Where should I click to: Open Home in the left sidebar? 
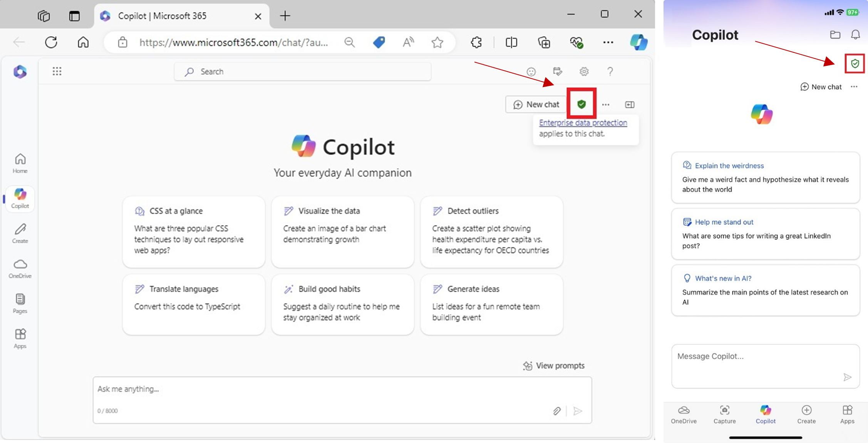point(20,164)
